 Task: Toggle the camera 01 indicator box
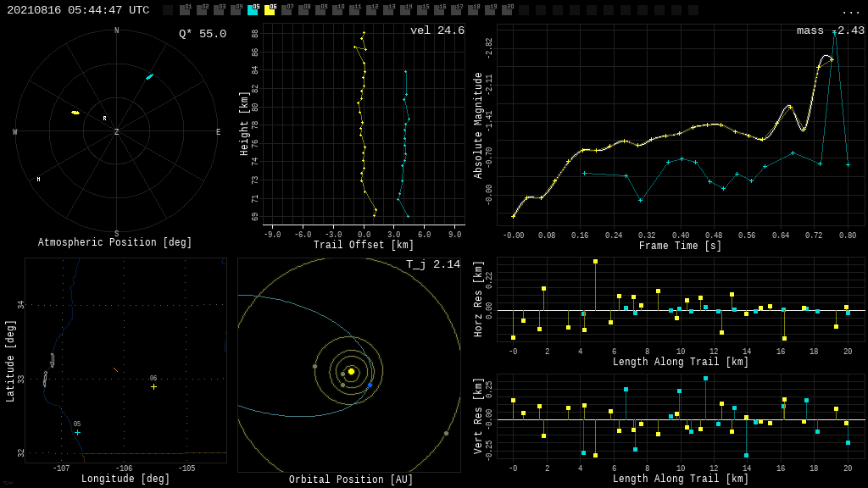[185, 10]
